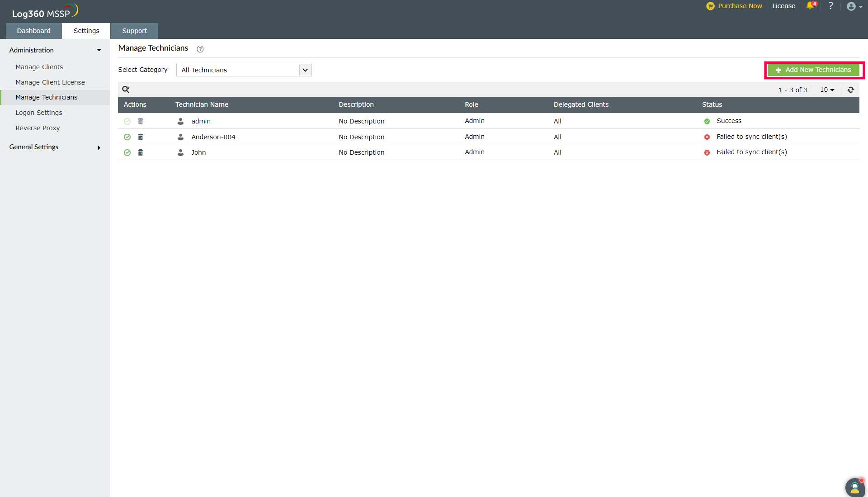Navigate to Manage Clients settings
Screen dimensions: 868x497
39,66
